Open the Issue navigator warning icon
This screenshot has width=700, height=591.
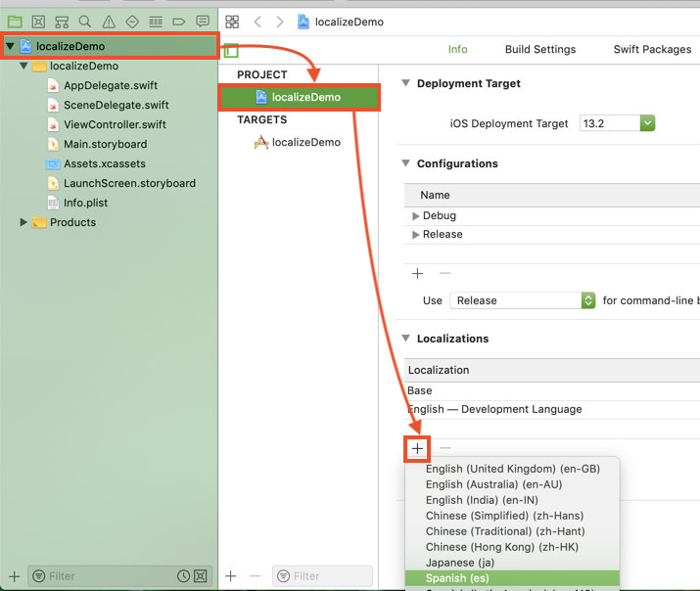[x=109, y=22]
